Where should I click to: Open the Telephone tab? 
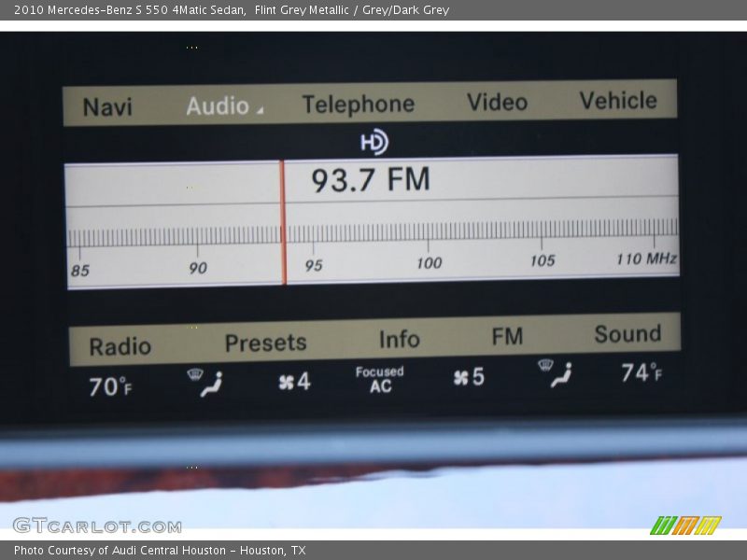click(359, 104)
